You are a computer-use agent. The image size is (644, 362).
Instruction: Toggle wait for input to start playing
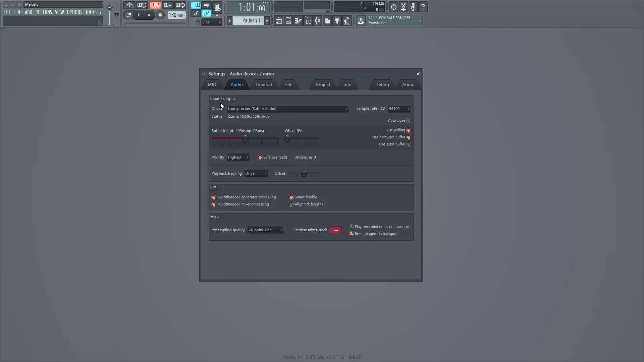[142, 5]
